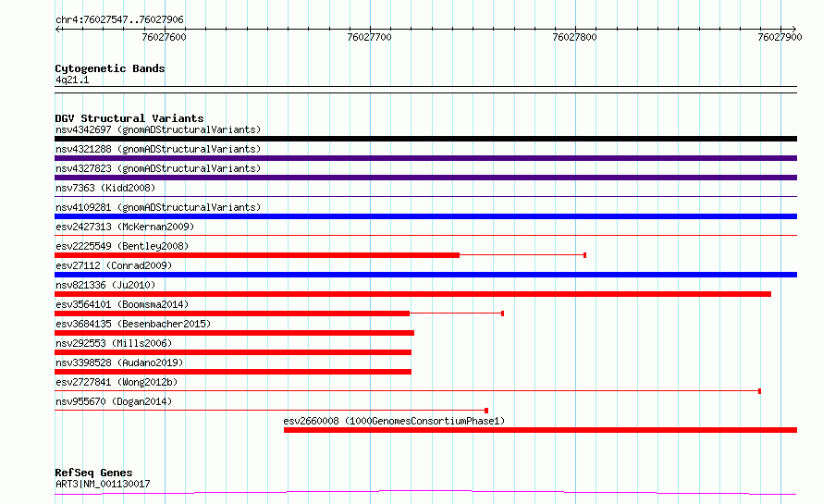The image size is (823, 504).
Task: Select the purple nsv4321288 variant bar
Action: (425, 158)
